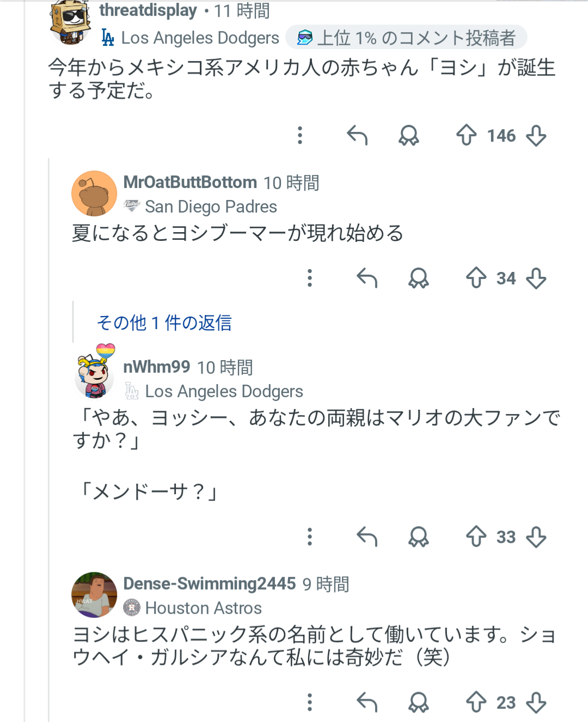This screenshot has width=588, height=722.
Task: Upvote threatdisplay's comment with 146 points
Action: coord(466,135)
